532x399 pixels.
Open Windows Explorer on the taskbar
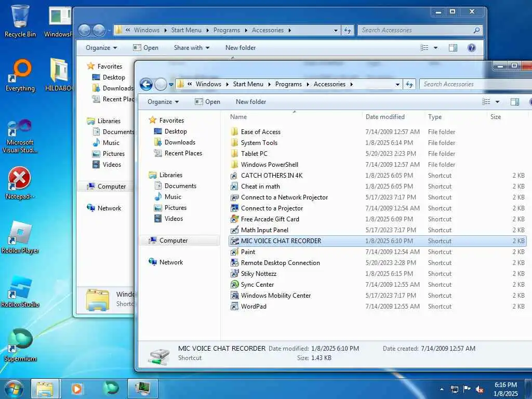(45, 389)
